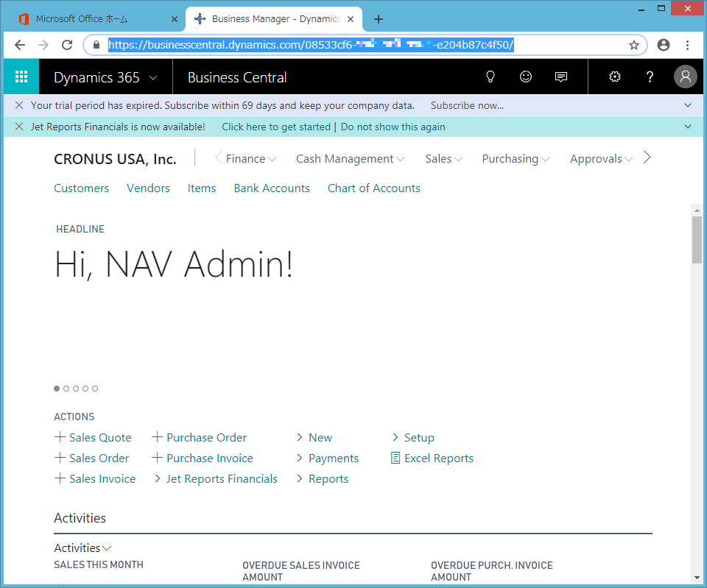Viewport: 707px width, 588px height.
Task: Click the smiley feedback icon
Action: point(526,77)
